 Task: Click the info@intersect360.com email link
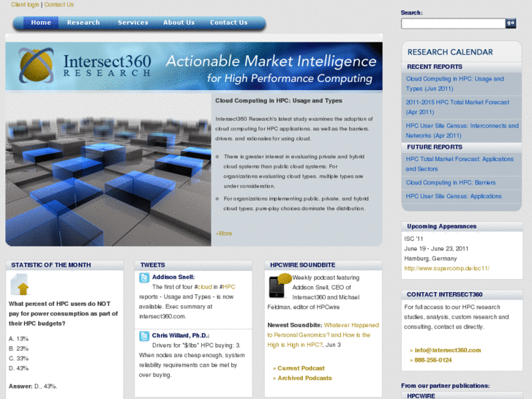coord(448,350)
